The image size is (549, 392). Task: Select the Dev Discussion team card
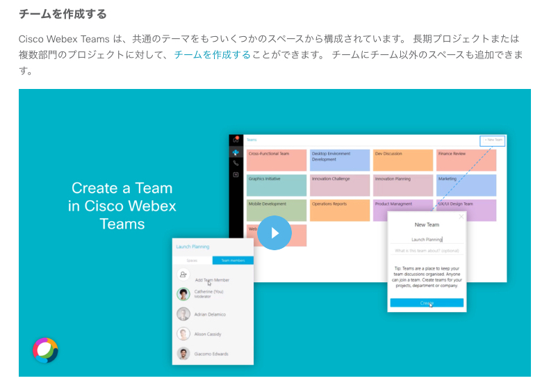click(403, 160)
